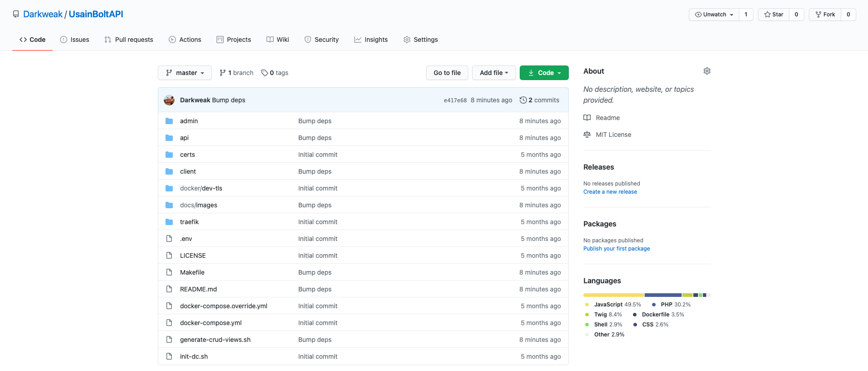Click the .env file icon
This screenshot has width=868, height=371.
169,239
